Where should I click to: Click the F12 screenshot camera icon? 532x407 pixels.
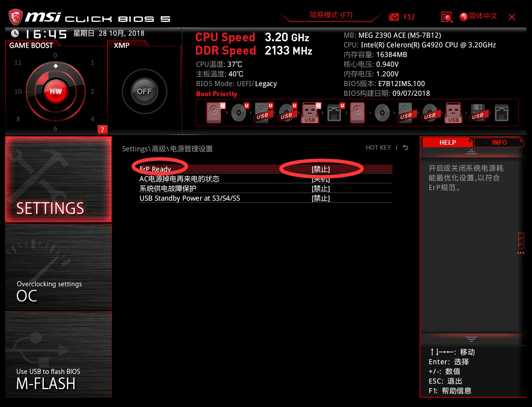click(x=394, y=17)
